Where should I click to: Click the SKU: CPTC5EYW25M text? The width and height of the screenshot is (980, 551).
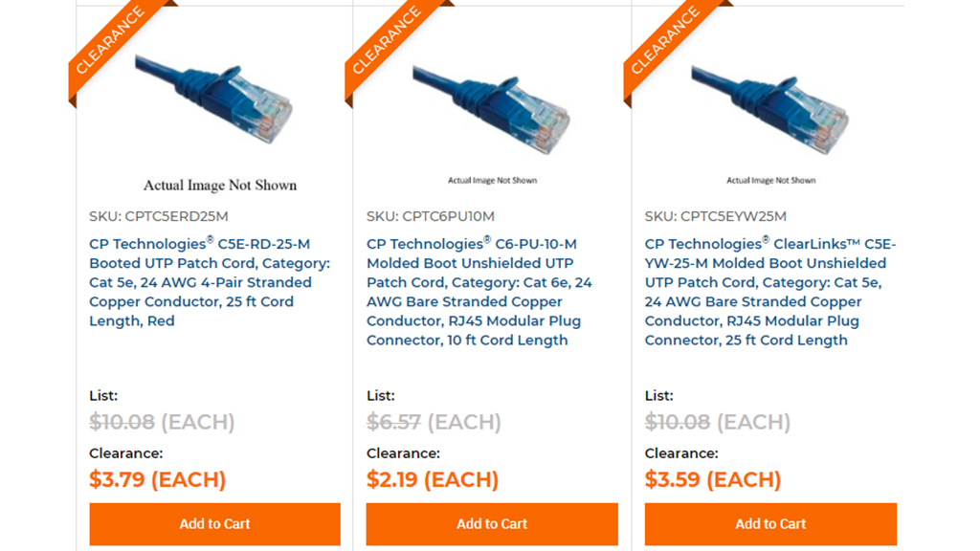(716, 216)
